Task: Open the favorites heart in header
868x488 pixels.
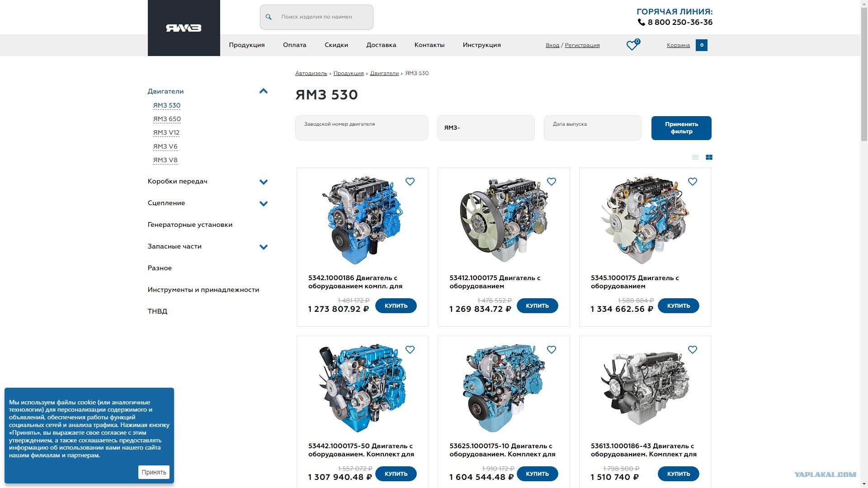Action: (x=632, y=45)
